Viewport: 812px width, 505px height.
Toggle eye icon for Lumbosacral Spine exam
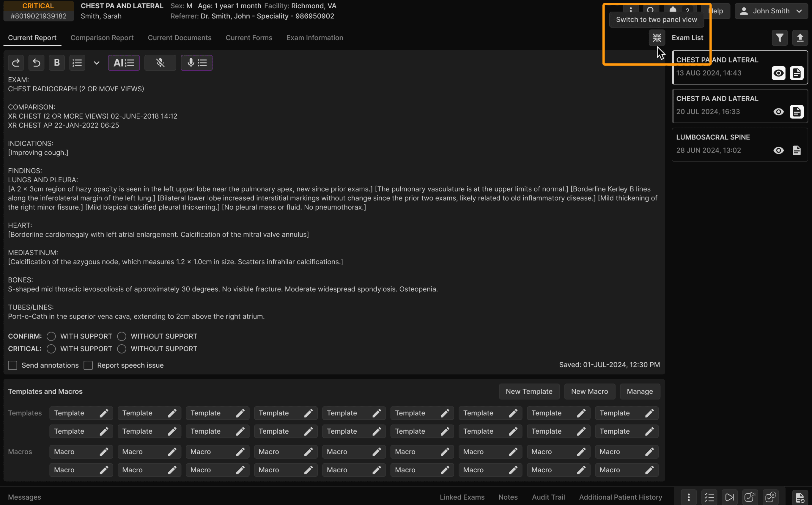click(778, 150)
